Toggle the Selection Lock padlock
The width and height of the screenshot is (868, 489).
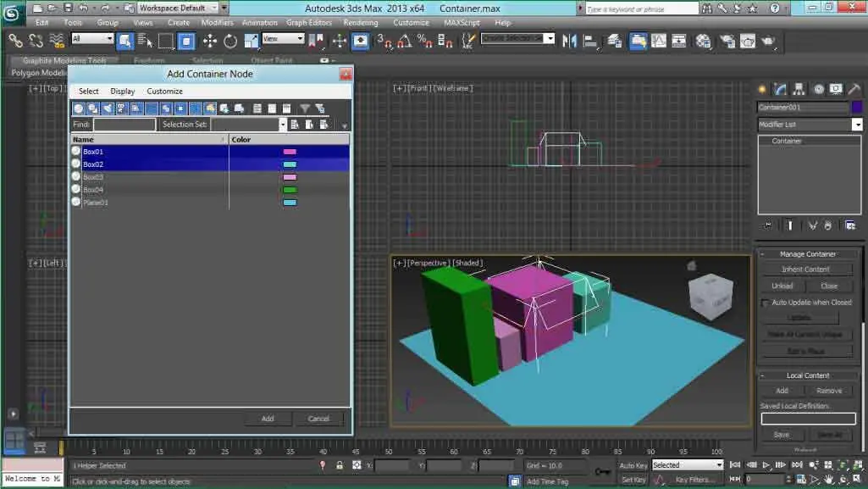tap(340, 465)
